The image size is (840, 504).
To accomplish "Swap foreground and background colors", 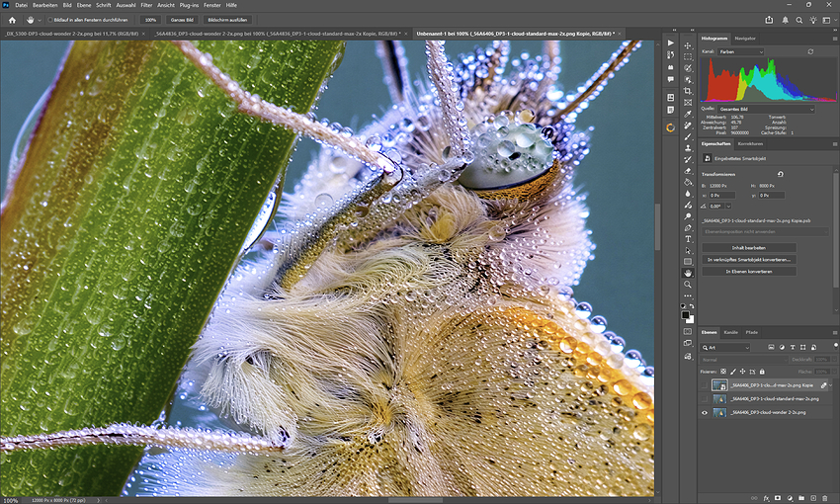I will (692, 306).
